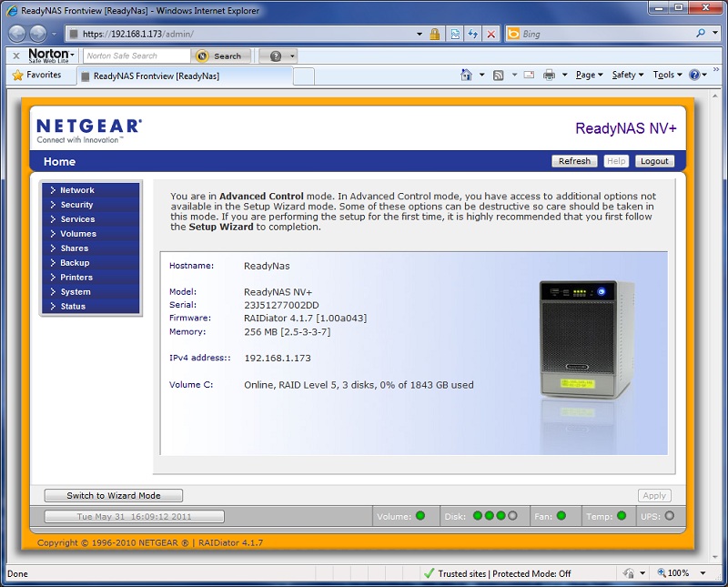The image size is (728, 587).
Task: Click the Protected Mode security icon in status bar
Action: pos(629,573)
